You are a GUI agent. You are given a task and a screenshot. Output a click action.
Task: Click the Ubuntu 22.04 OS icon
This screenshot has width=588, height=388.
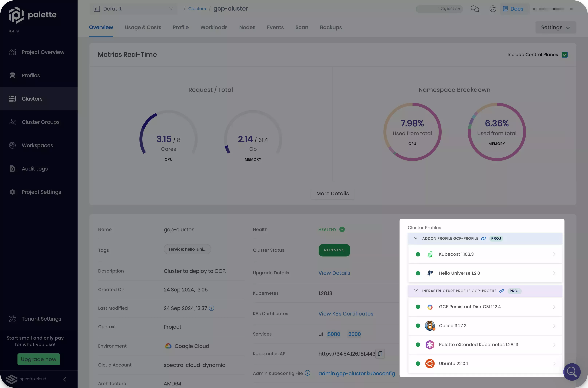click(429, 363)
